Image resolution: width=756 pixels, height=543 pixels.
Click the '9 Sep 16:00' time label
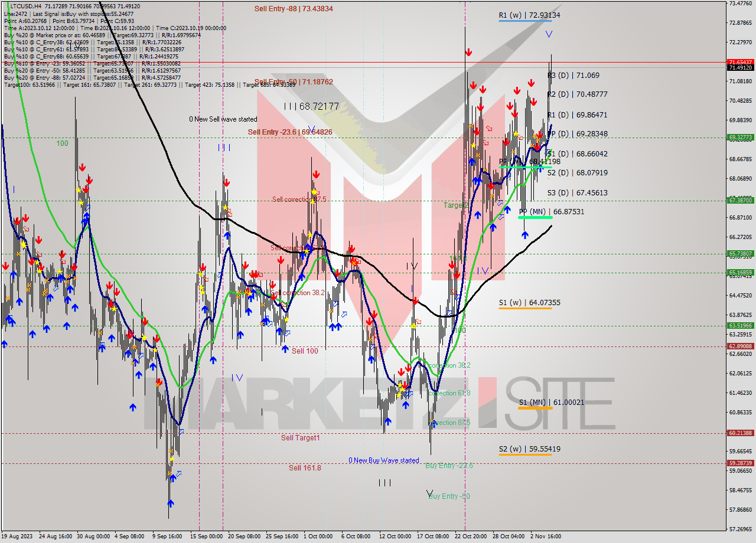coord(167,537)
